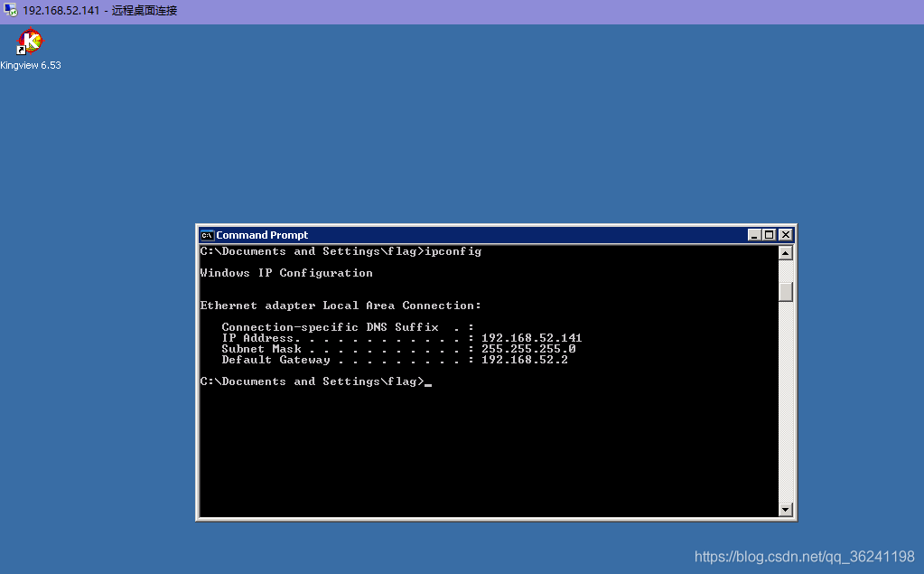This screenshot has width=924, height=574.
Task: Open the Kingview 6.53 desktop shortcut icon
Action: click(x=30, y=42)
